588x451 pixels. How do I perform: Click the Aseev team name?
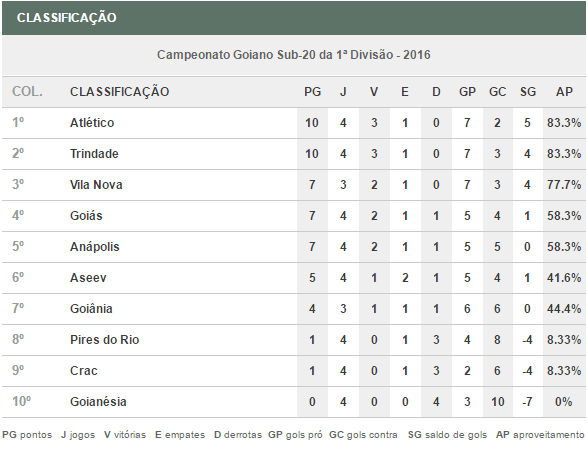[x=88, y=278]
